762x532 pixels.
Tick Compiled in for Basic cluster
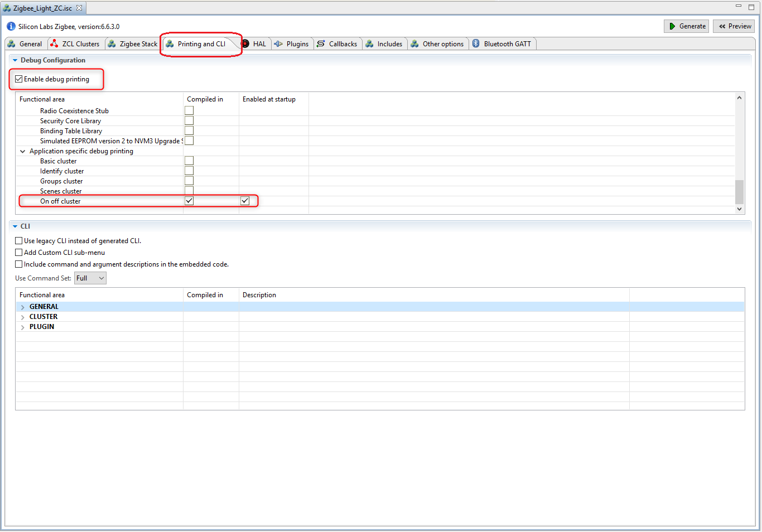pos(189,161)
